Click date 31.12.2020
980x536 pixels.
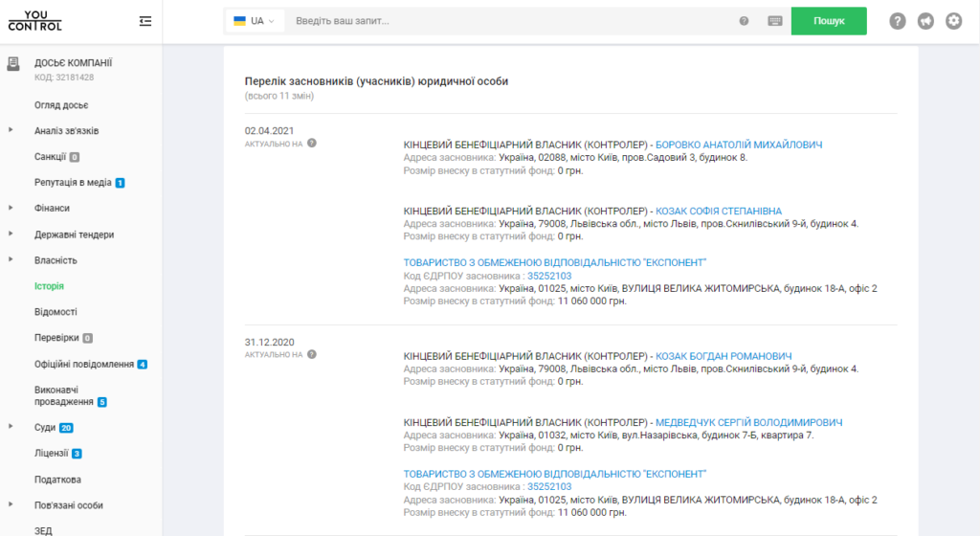point(269,343)
